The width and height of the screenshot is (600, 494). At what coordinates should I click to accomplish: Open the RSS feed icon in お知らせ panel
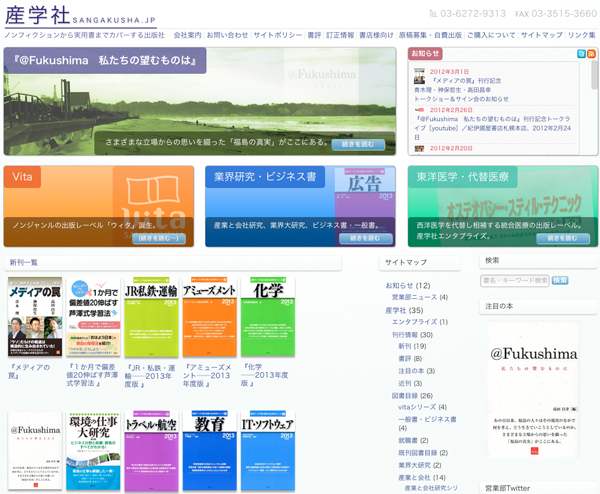click(x=591, y=54)
